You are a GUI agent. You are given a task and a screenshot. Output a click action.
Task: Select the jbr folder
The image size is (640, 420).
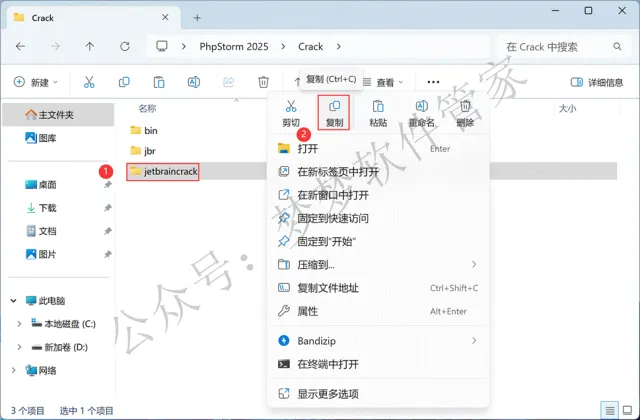coord(143,151)
